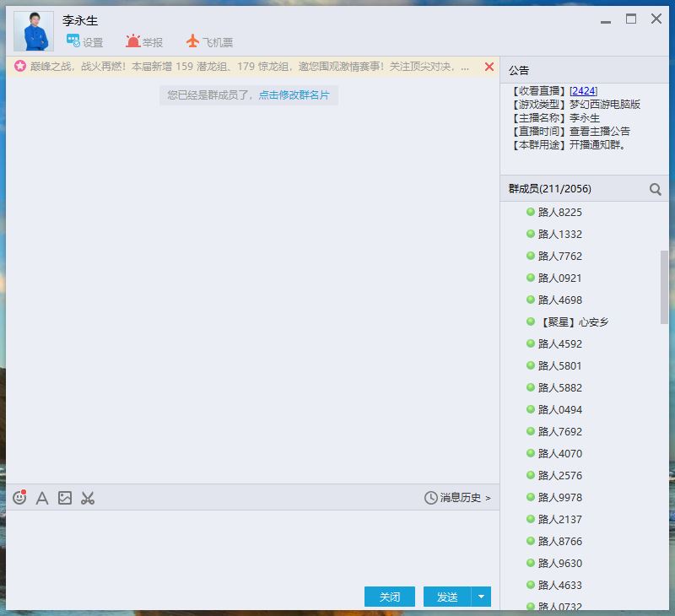Dismiss the announcement banner with red X
The height and width of the screenshot is (616, 675).
coord(489,67)
